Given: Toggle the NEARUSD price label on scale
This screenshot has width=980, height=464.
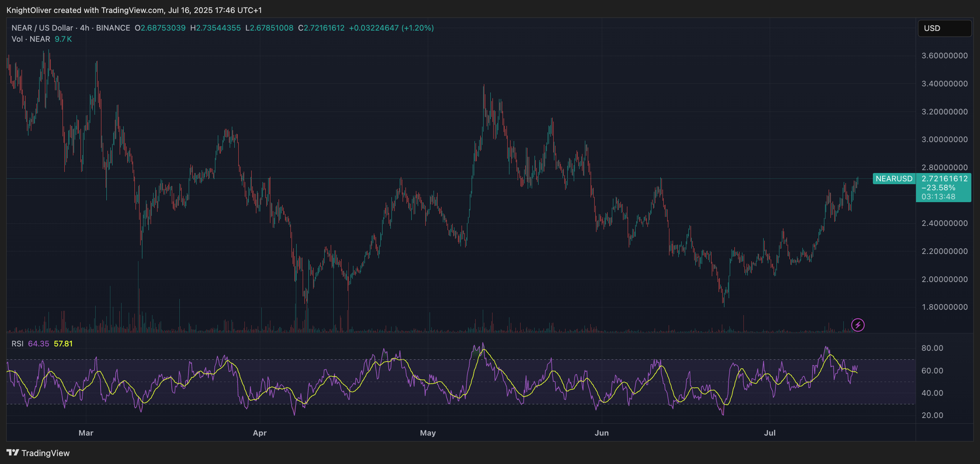Looking at the screenshot, I should click(x=893, y=178).
